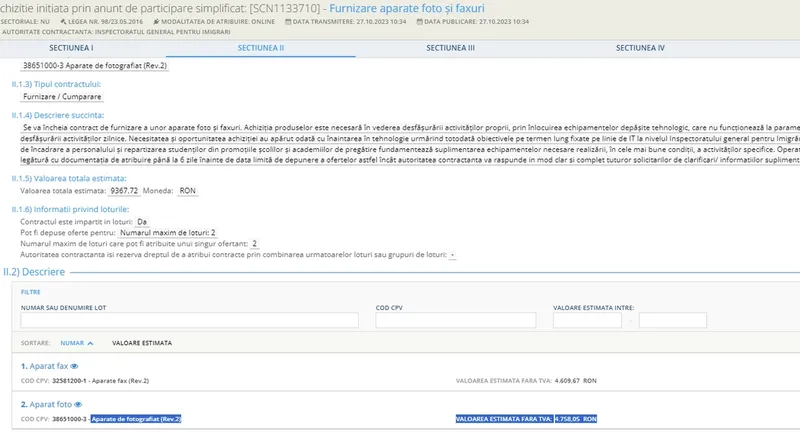Screen dimensions: 800x437
Task: Select the SECTIUNEA II tab
Action: point(261,48)
